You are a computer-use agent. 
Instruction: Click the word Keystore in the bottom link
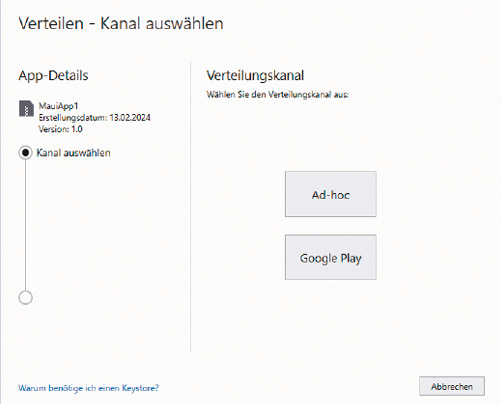tap(140, 388)
